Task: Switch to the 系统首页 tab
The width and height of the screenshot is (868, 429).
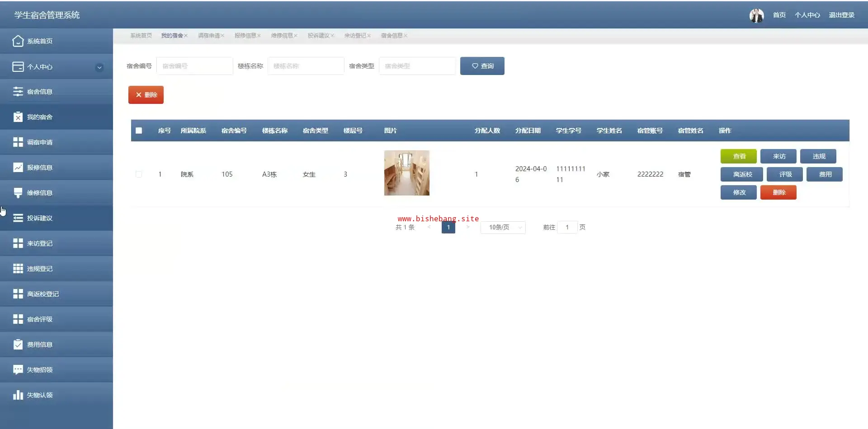Action: click(x=141, y=36)
